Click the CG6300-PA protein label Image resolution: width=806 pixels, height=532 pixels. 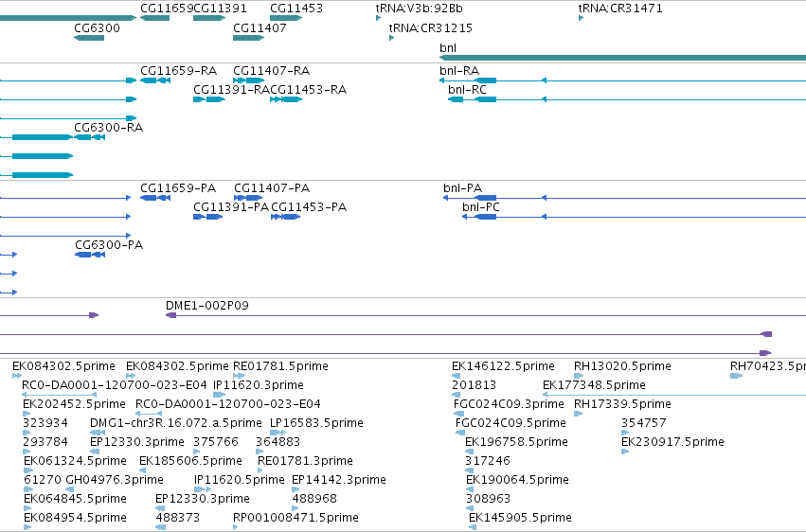109,245
